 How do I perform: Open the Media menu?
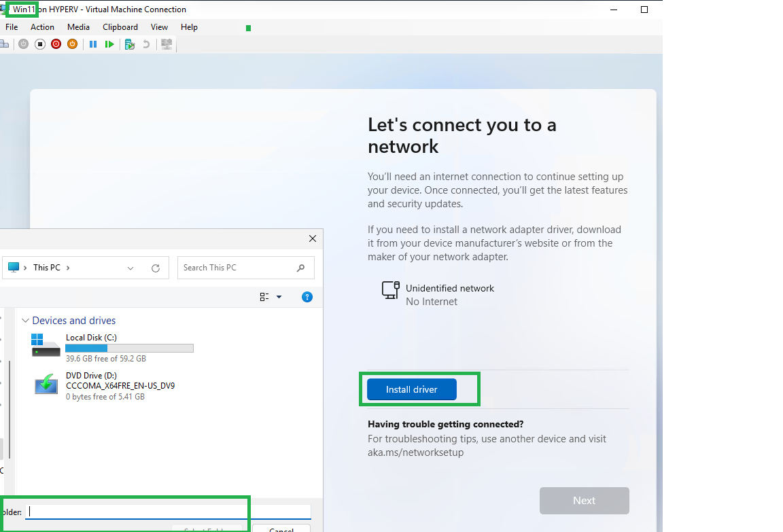pos(78,27)
